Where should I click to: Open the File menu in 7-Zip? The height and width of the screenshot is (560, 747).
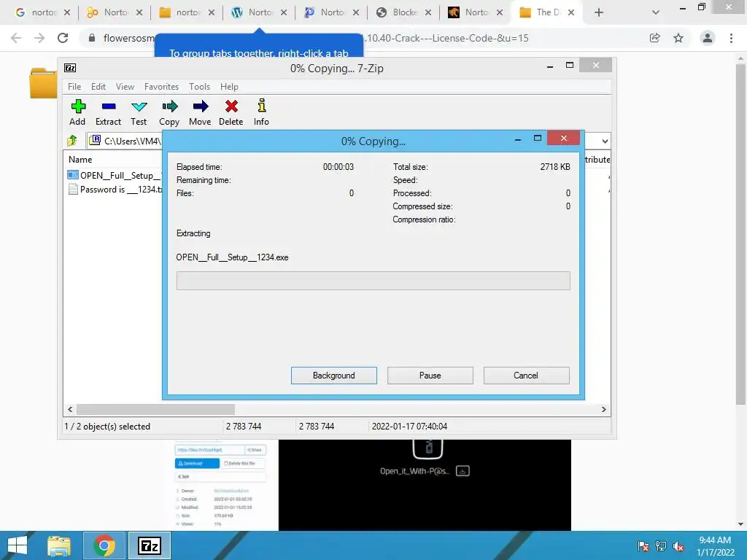[x=74, y=87]
